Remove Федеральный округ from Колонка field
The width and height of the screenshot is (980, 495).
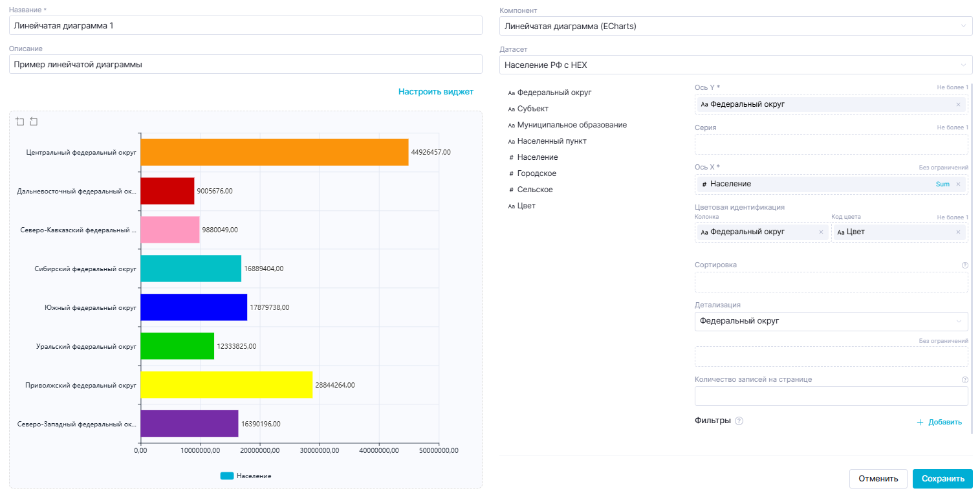tap(821, 232)
